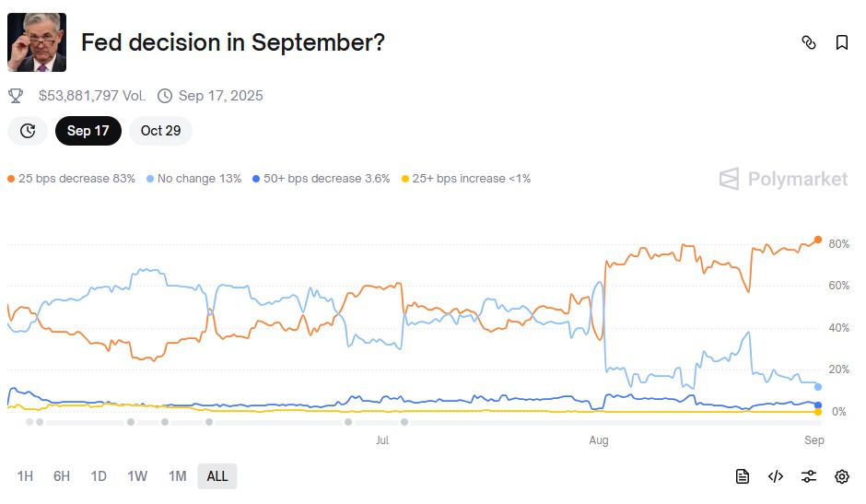The height and width of the screenshot is (504, 866).
Task: Set chart range to 1W
Action: click(137, 476)
